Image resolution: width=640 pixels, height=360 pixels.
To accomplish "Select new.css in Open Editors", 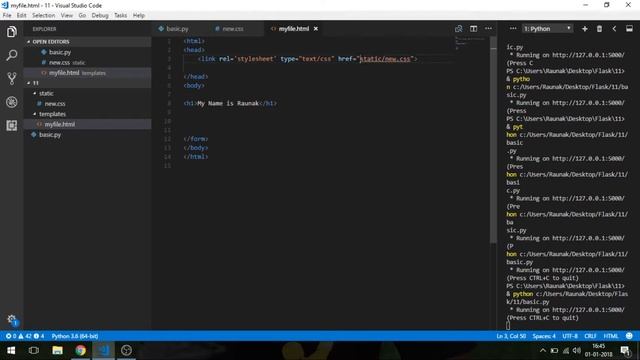I will 88,62.
